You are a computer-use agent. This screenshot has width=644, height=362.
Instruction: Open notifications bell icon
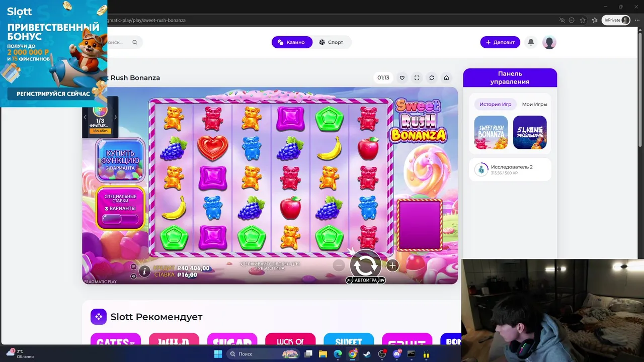531,42
